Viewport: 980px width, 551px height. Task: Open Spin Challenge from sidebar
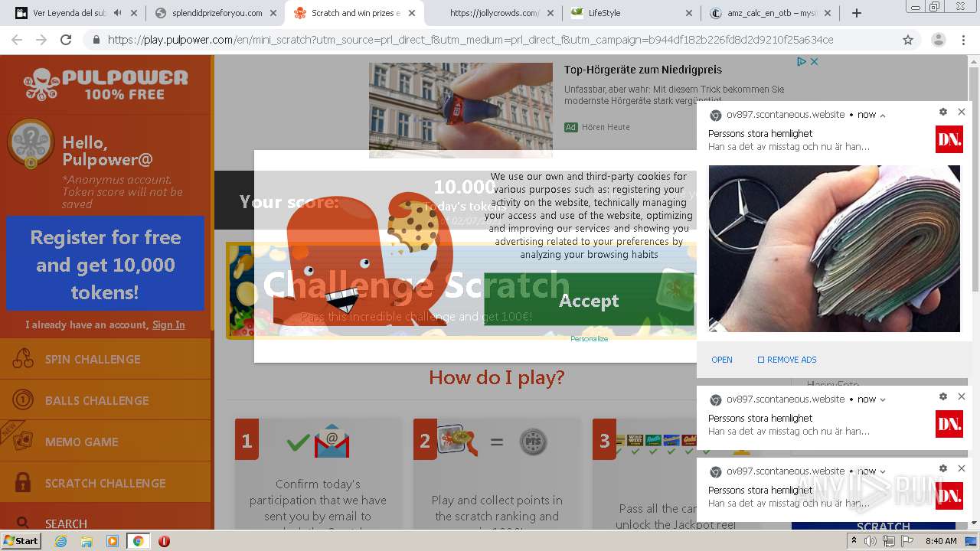[x=106, y=359]
